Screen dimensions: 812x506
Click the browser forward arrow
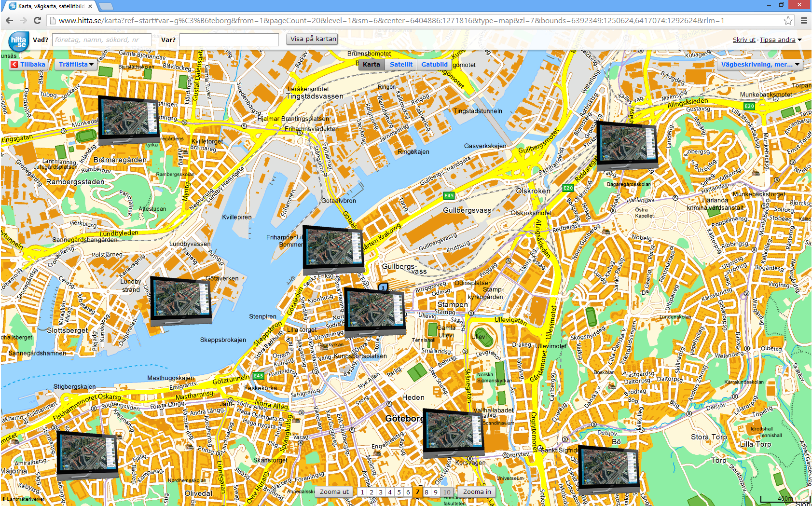click(x=23, y=20)
